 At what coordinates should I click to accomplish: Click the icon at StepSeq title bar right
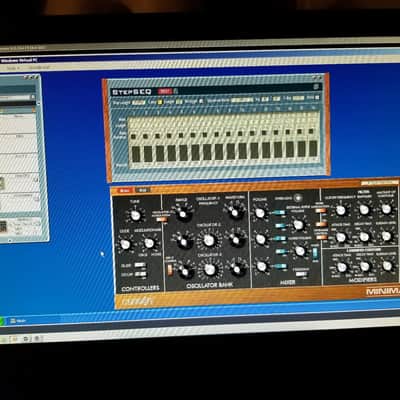(x=316, y=87)
